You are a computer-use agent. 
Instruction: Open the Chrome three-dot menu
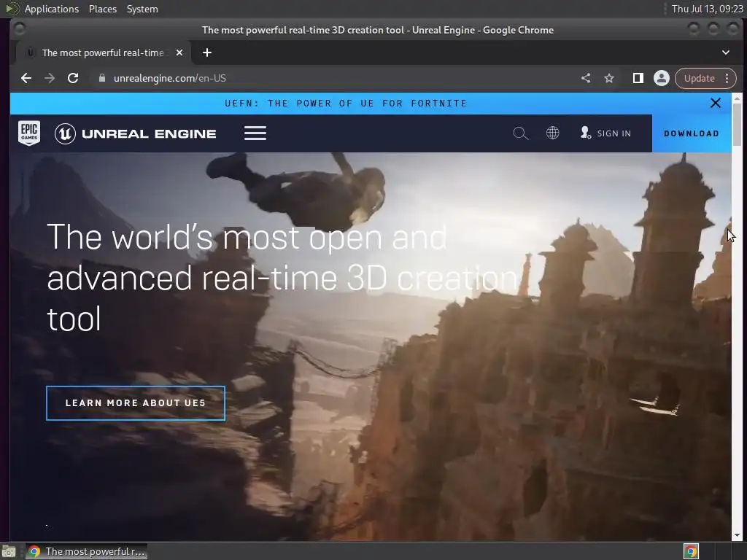[727, 78]
